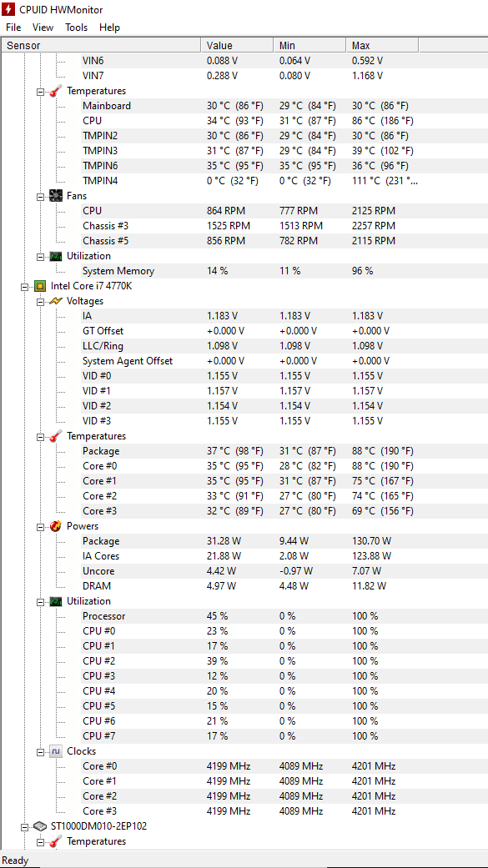Click the Max column header
Viewport: 488px width, 868px height.
[382, 45]
